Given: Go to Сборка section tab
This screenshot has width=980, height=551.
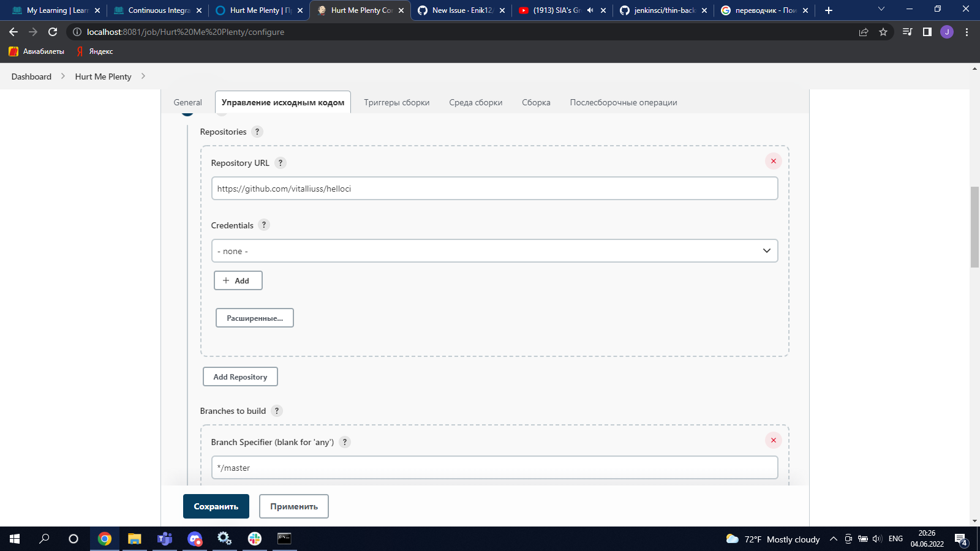Looking at the screenshot, I should tap(536, 102).
